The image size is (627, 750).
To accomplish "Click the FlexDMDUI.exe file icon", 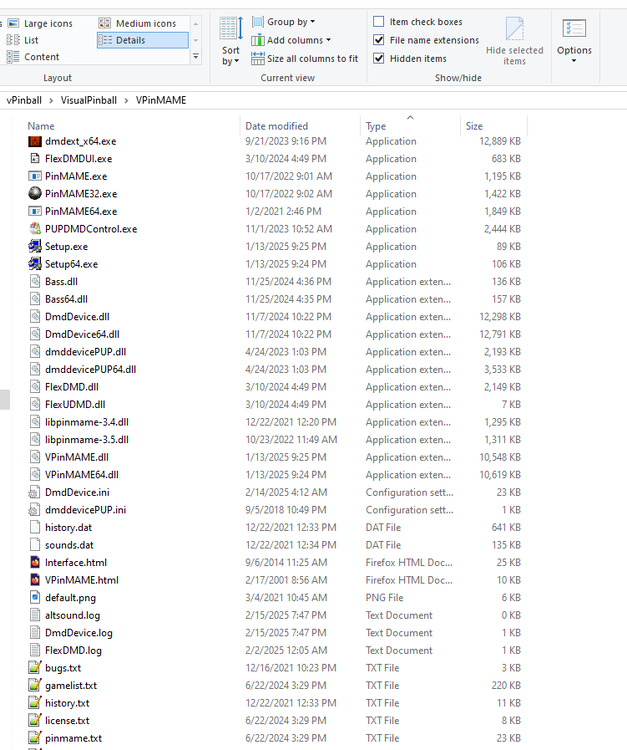I will (35, 159).
